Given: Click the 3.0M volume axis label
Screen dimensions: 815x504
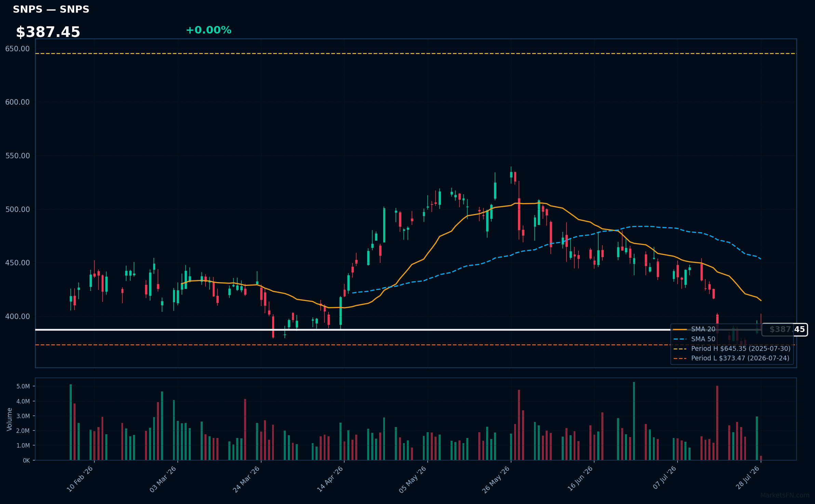Looking at the screenshot, I should click(23, 416).
